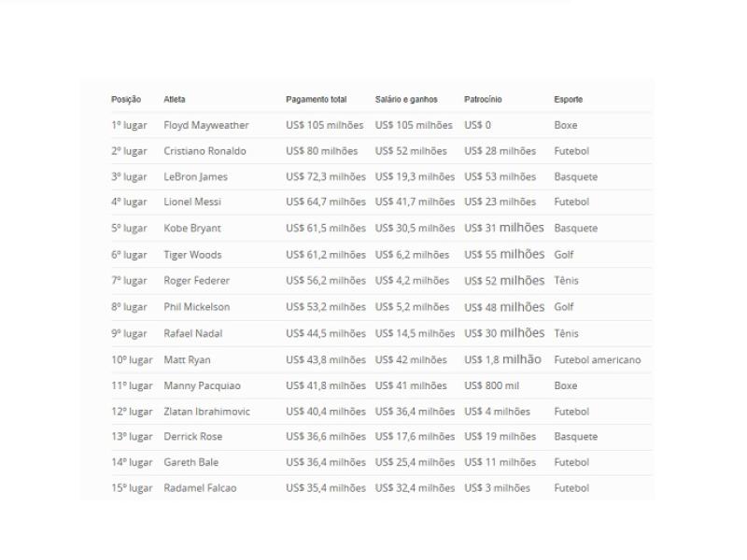Click the Atleta column header

coord(175,100)
